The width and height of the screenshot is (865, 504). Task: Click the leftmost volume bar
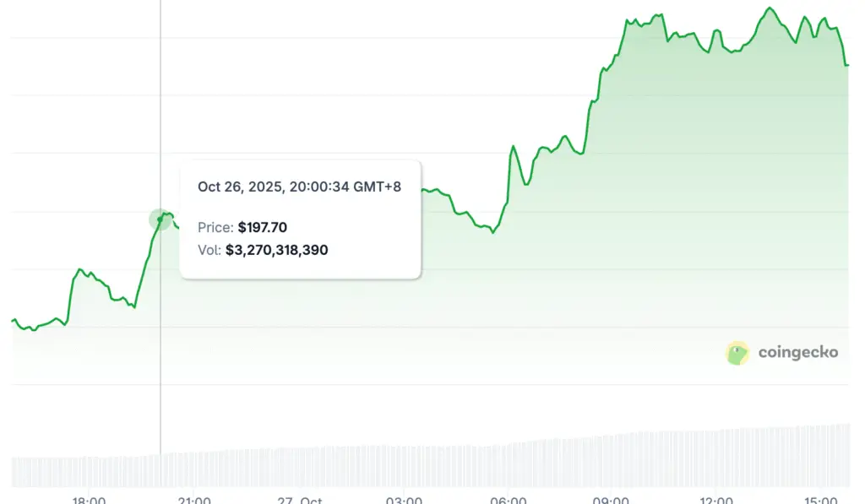tap(14, 472)
